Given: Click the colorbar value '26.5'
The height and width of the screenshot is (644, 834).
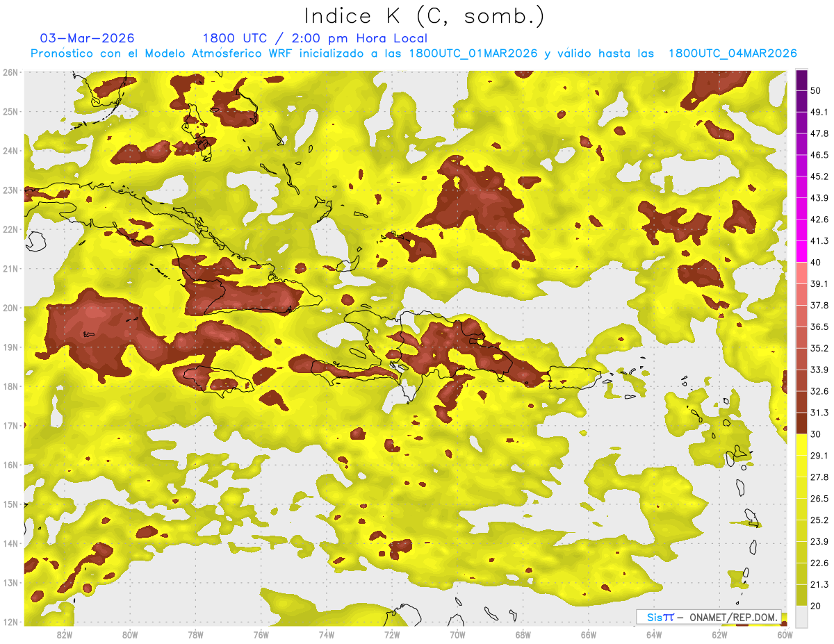Looking at the screenshot, I should [819, 498].
